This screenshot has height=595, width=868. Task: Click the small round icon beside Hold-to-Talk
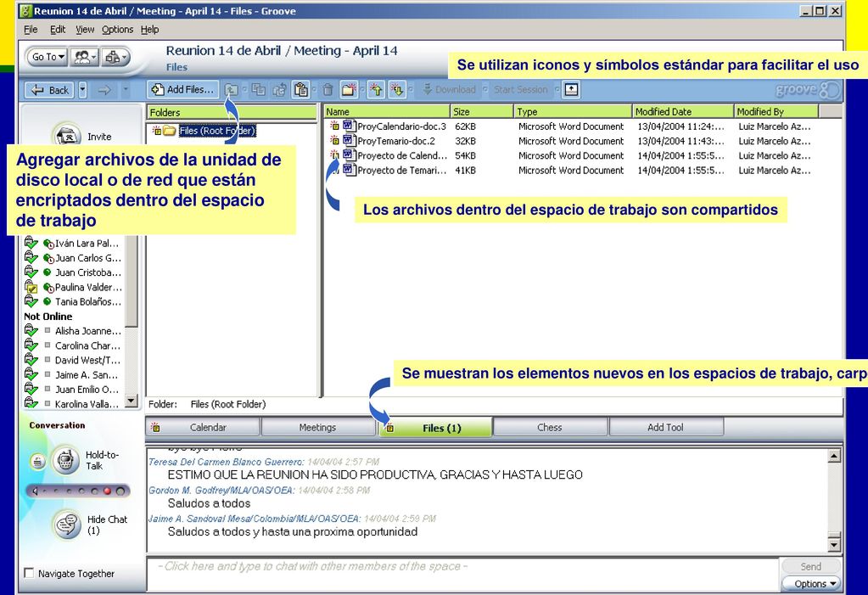pos(37,461)
